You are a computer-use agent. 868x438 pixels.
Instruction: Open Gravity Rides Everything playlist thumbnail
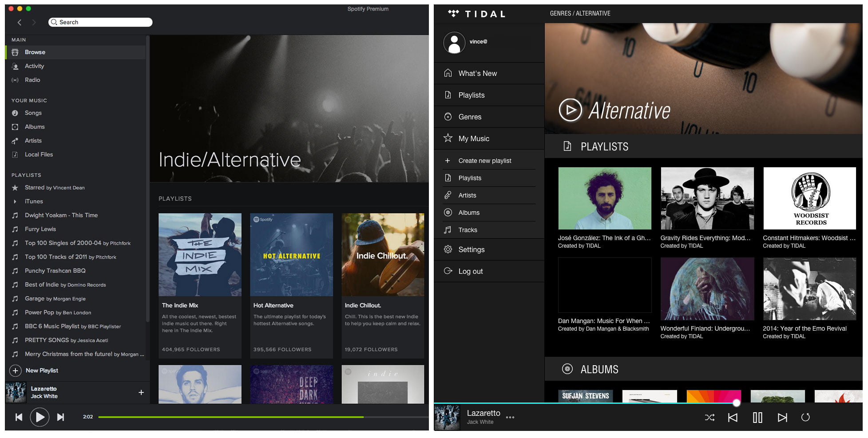pos(707,198)
